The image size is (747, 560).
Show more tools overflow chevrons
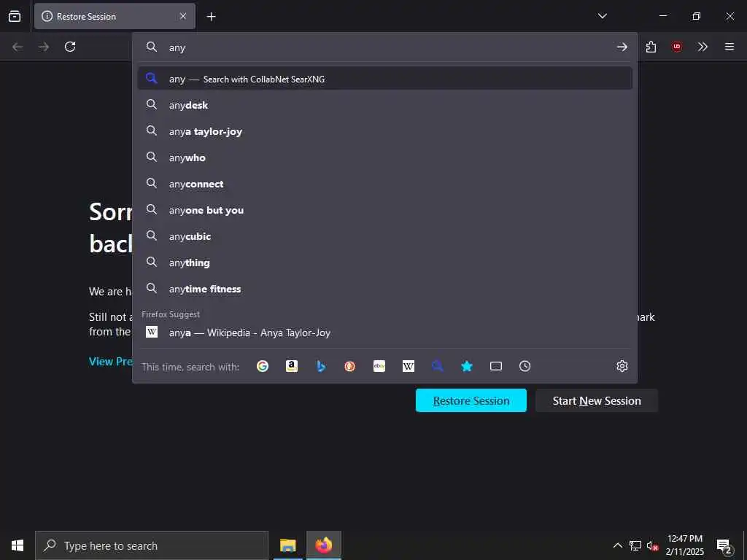[x=703, y=47]
